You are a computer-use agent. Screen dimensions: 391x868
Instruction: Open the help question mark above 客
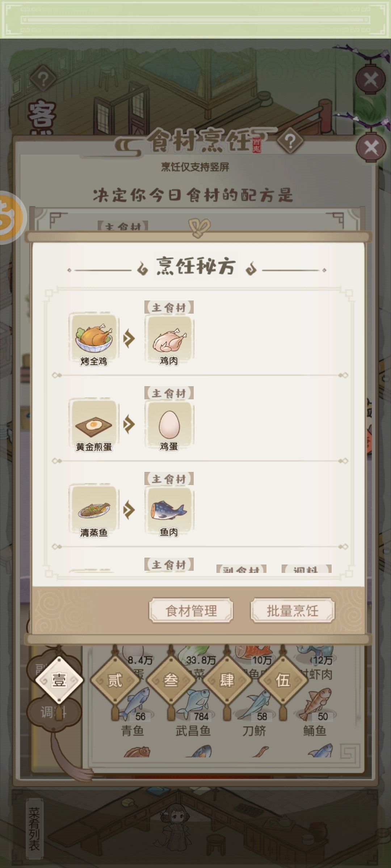coord(43,79)
